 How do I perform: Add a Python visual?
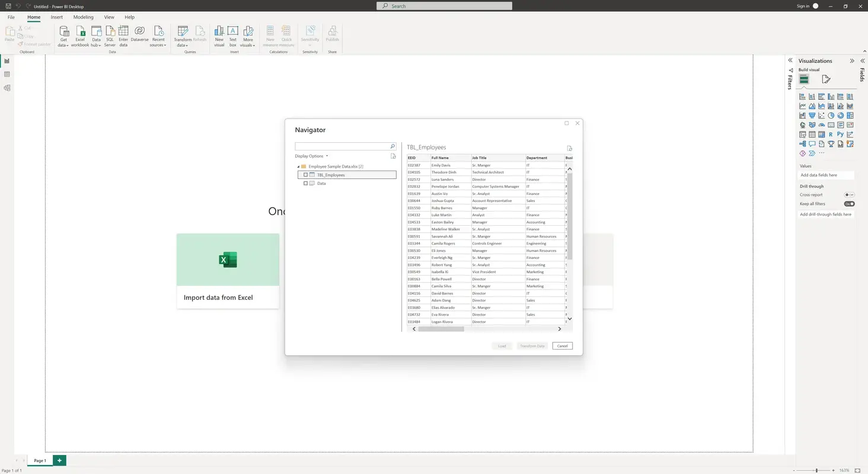pyautogui.click(x=840, y=134)
